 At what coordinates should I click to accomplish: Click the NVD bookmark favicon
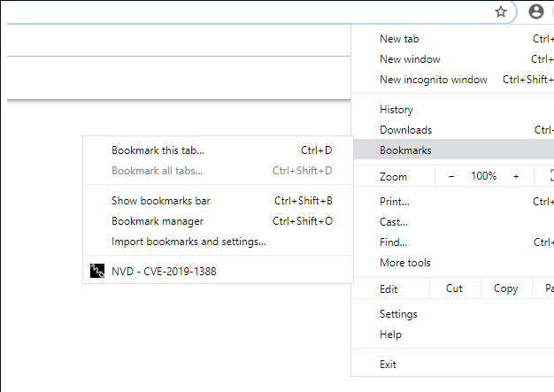pyautogui.click(x=97, y=272)
